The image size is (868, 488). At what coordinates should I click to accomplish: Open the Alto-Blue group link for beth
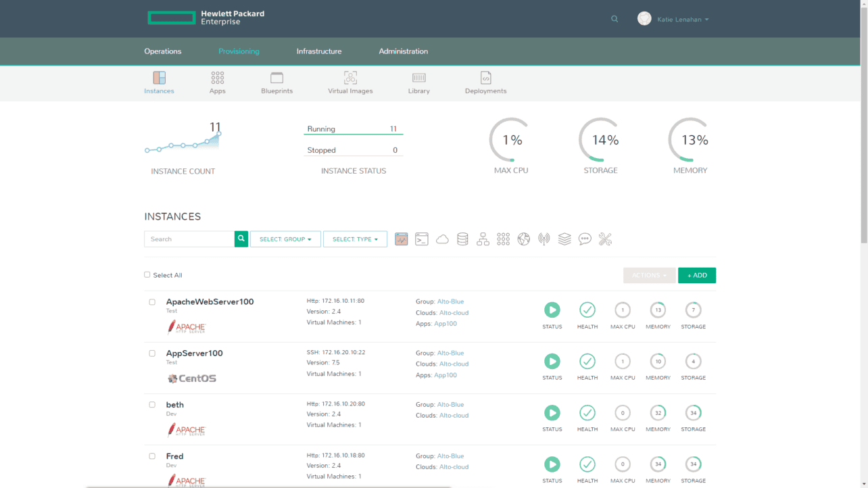[451, 404]
